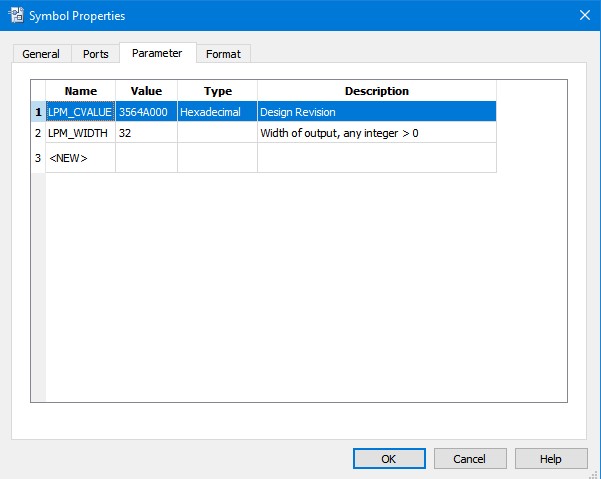Click the OK button

388,458
